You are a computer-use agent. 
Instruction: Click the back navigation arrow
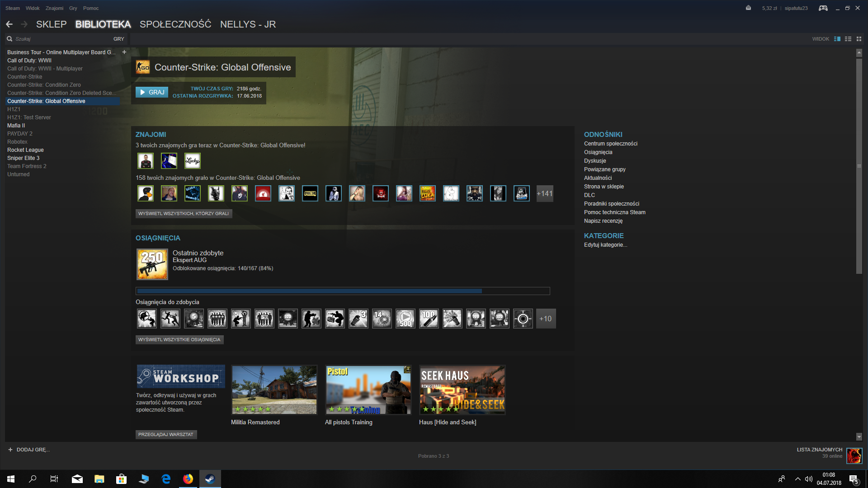pos(9,24)
